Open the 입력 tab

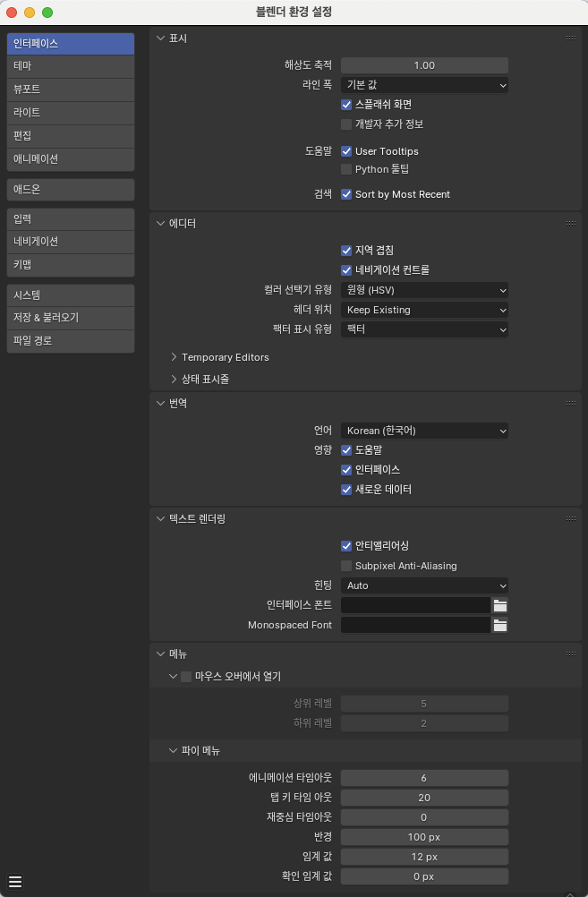71,219
